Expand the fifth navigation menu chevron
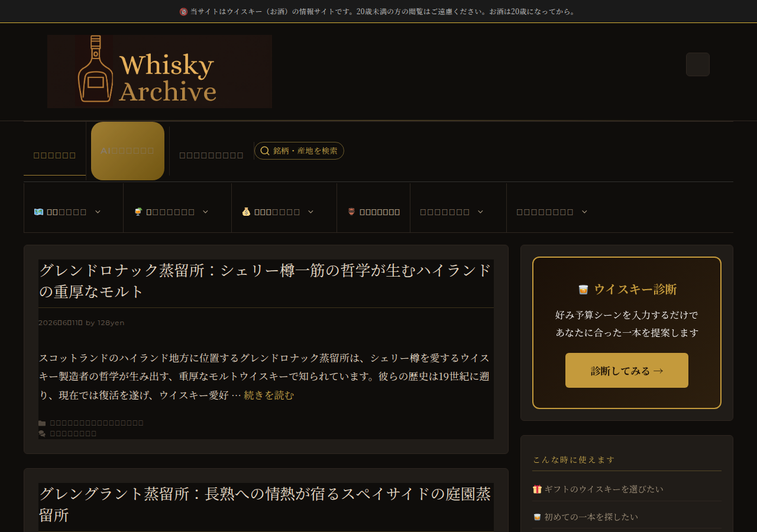The width and height of the screenshot is (757, 532). tap(481, 212)
